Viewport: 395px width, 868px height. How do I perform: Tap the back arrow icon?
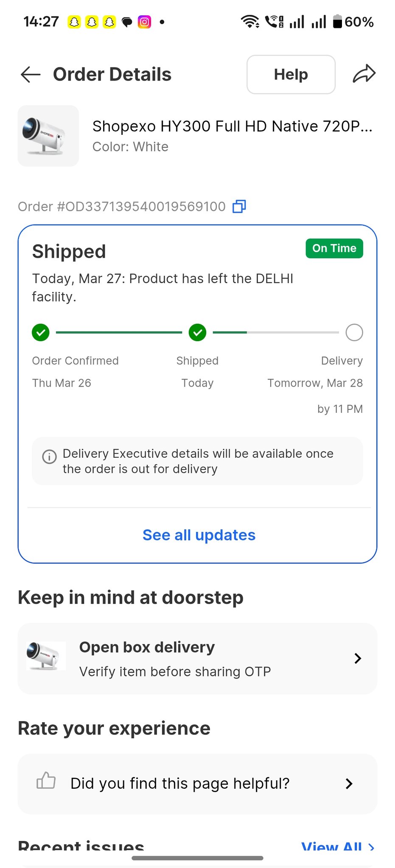pos(31,75)
